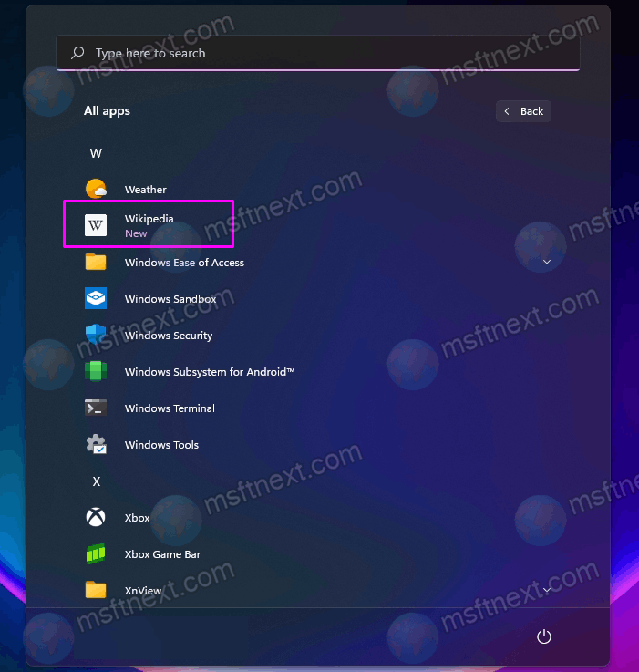Select the Xbox Game Bar label
This screenshot has height=672, width=639.
click(x=162, y=554)
